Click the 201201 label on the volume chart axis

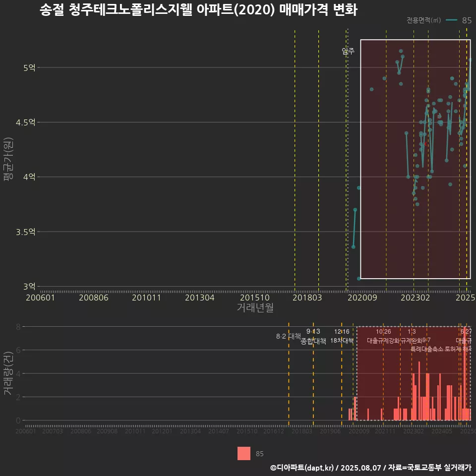click(x=162, y=431)
